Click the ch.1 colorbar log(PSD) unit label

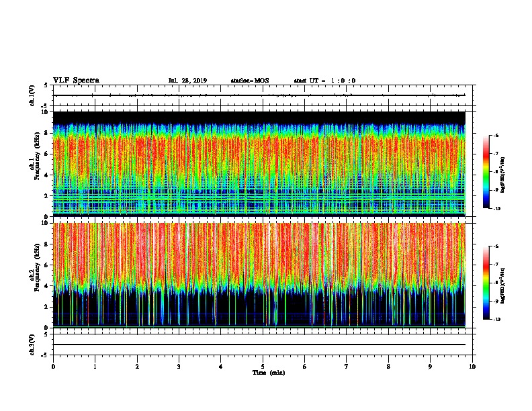(x=503, y=175)
